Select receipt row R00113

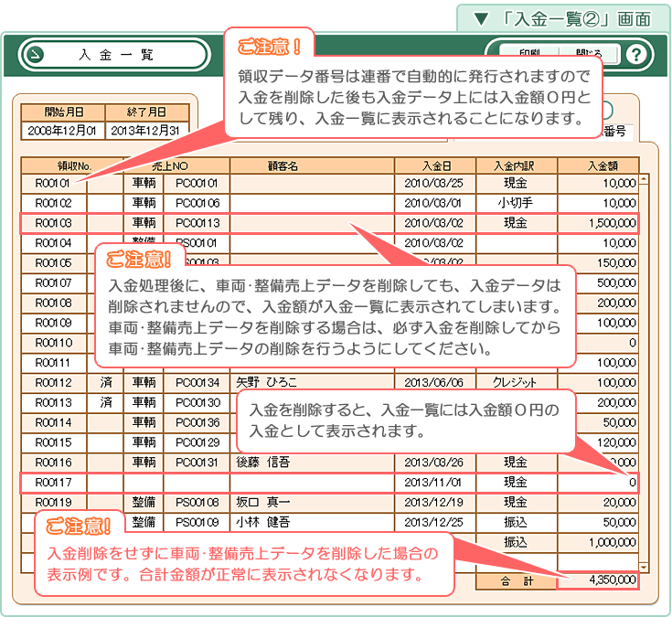coord(329,403)
